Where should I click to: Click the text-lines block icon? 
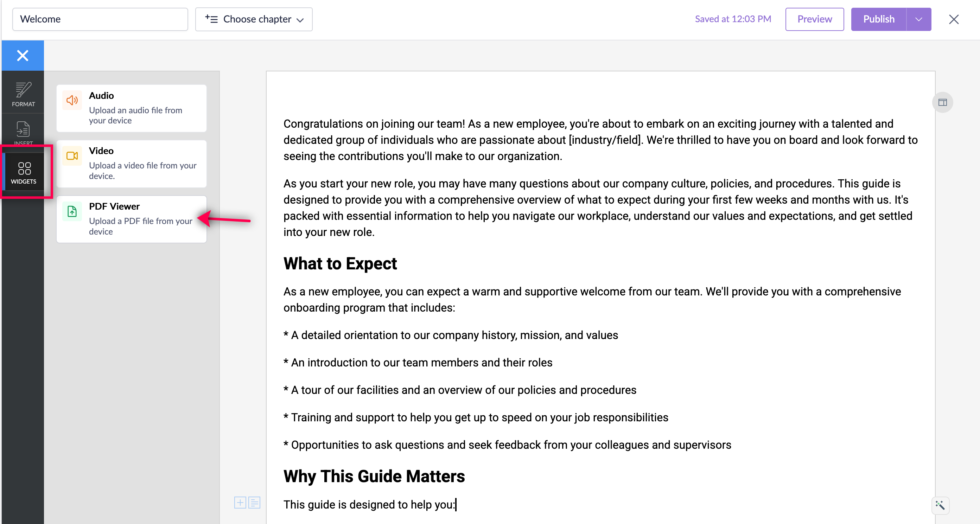tap(254, 502)
